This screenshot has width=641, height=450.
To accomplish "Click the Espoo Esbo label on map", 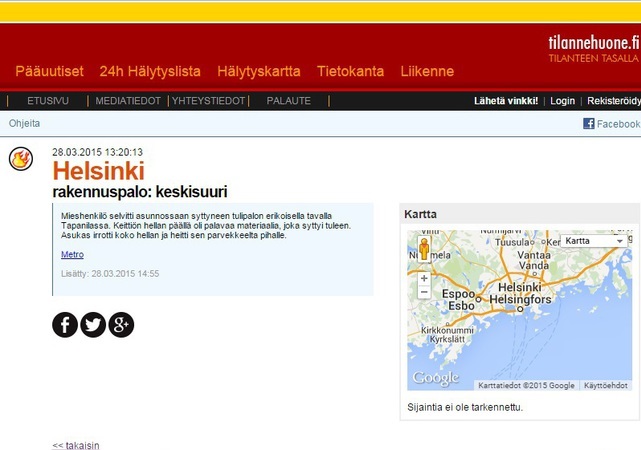I will pos(458,300).
